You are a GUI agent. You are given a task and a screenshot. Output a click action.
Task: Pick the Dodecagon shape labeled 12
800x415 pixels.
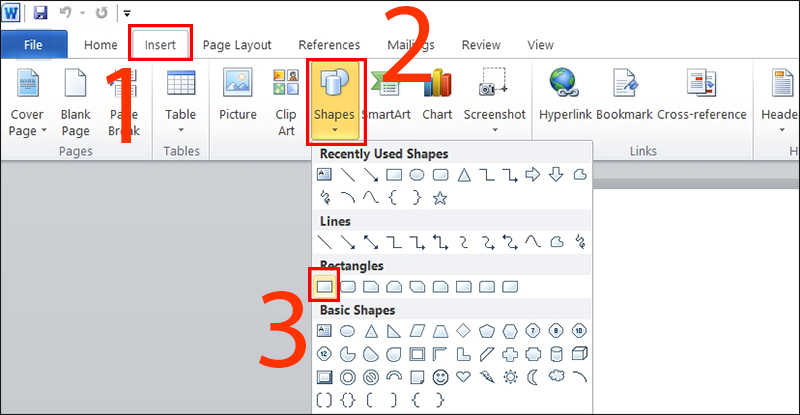click(324, 354)
